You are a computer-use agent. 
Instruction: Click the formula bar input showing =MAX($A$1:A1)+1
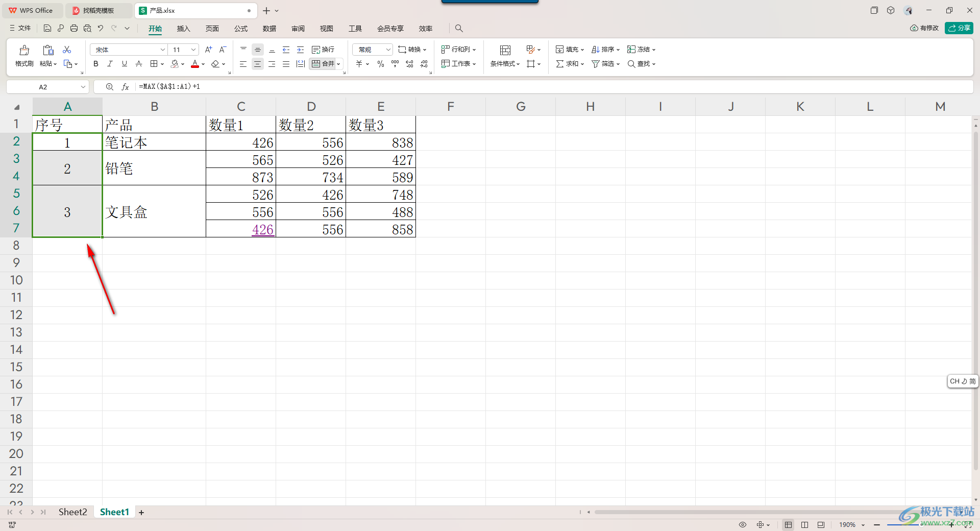click(x=554, y=87)
